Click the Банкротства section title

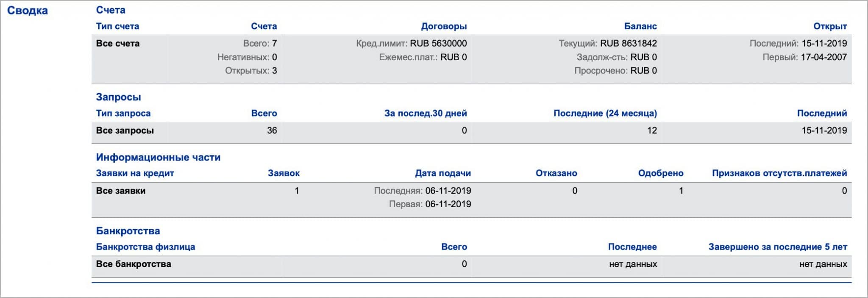(128, 231)
